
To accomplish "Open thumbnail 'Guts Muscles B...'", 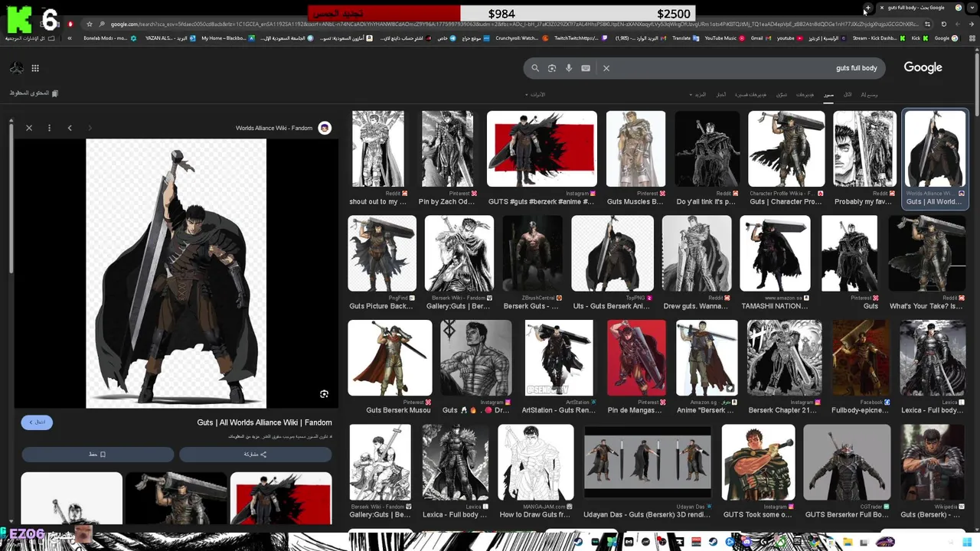I will [635, 148].
